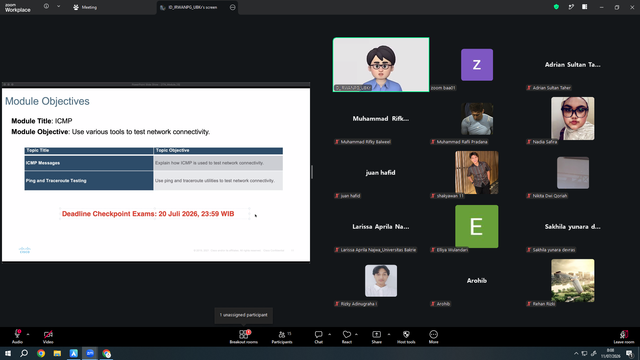Click the Arohib name tile
The width and height of the screenshot is (640, 360).
477,280
